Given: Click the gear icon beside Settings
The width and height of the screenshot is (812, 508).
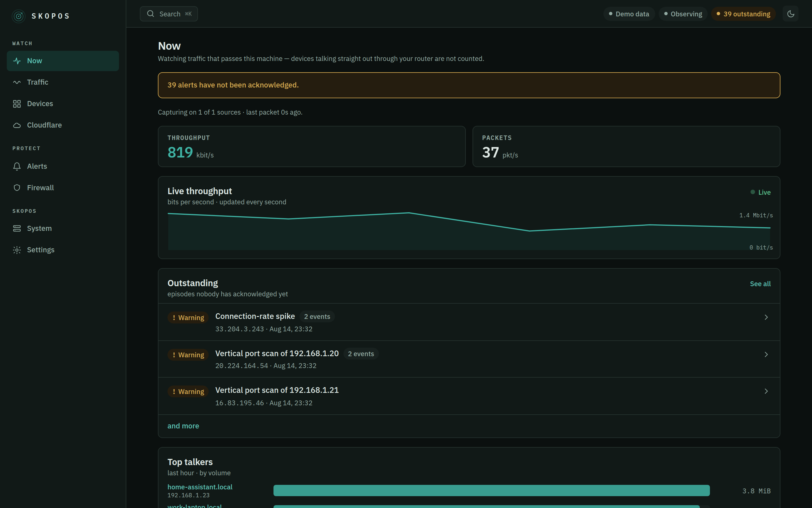Looking at the screenshot, I should tap(17, 250).
